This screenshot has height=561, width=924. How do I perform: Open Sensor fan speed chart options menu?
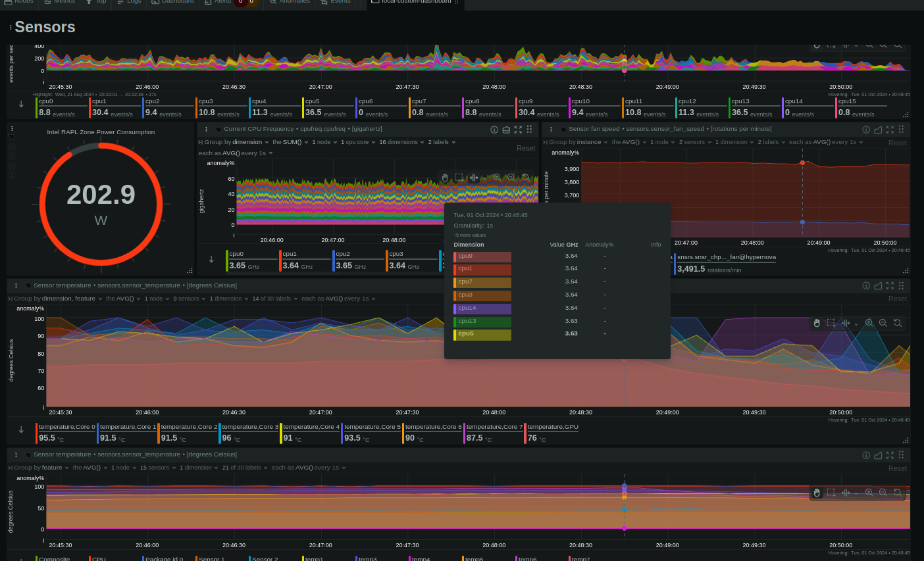tap(551, 130)
